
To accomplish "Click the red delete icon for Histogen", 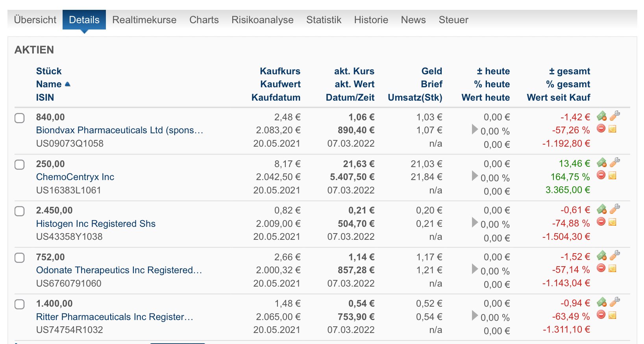I will pyautogui.click(x=601, y=222).
